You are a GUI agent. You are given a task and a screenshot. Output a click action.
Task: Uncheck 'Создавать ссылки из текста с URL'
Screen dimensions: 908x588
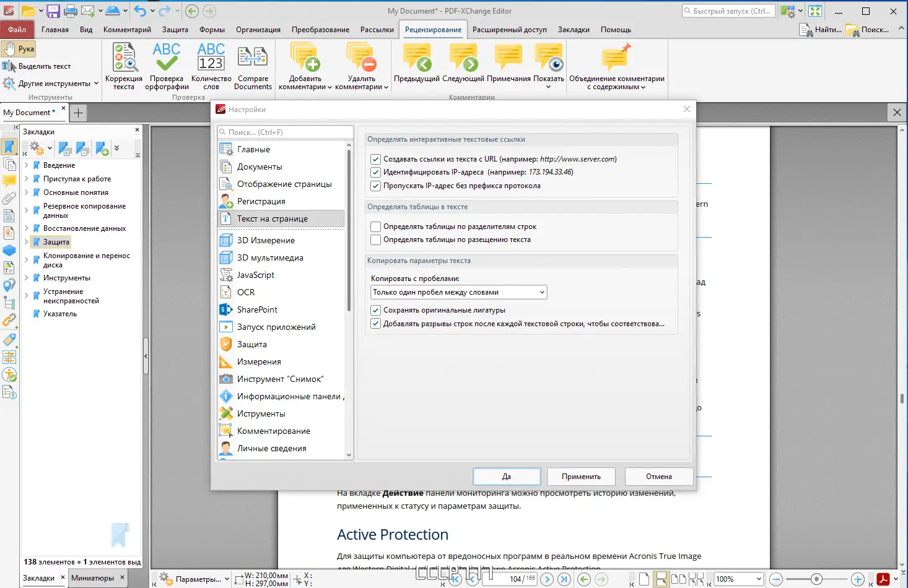tap(375, 159)
